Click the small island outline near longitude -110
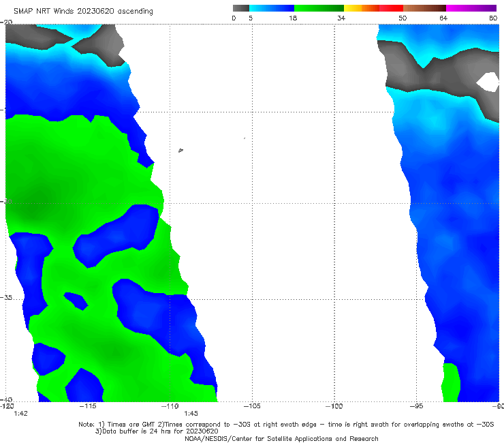The image size is (504, 443). [x=180, y=150]
